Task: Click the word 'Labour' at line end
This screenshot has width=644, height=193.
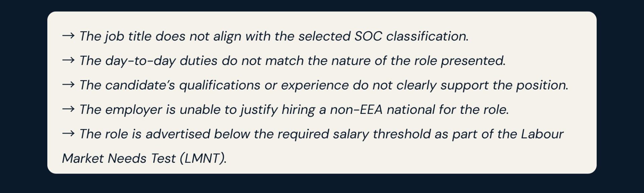Action: point(542,134)
